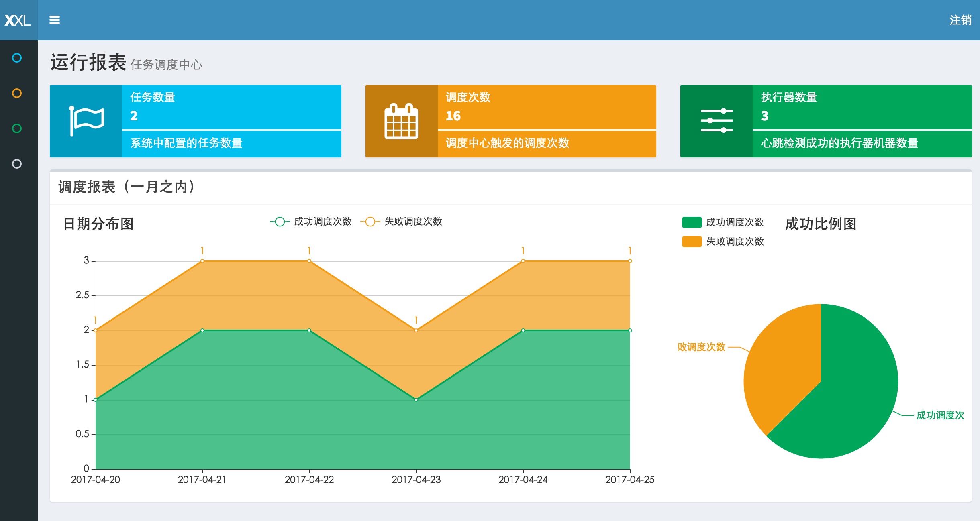The width and height of the screenshot is (980, 521).
Task: Open the blue circle sidebar item
Action: (x=17, y=58)
